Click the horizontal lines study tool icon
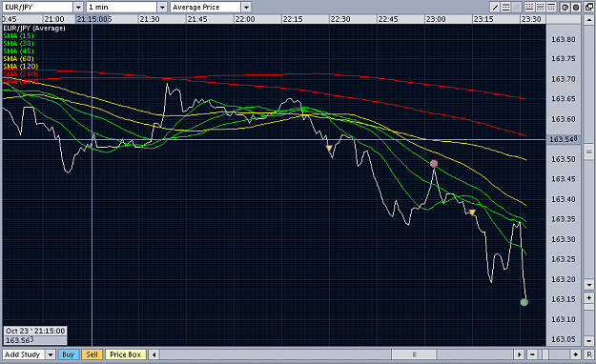The image size is (596, 364). pyautogui.click(x=505, y=8)
